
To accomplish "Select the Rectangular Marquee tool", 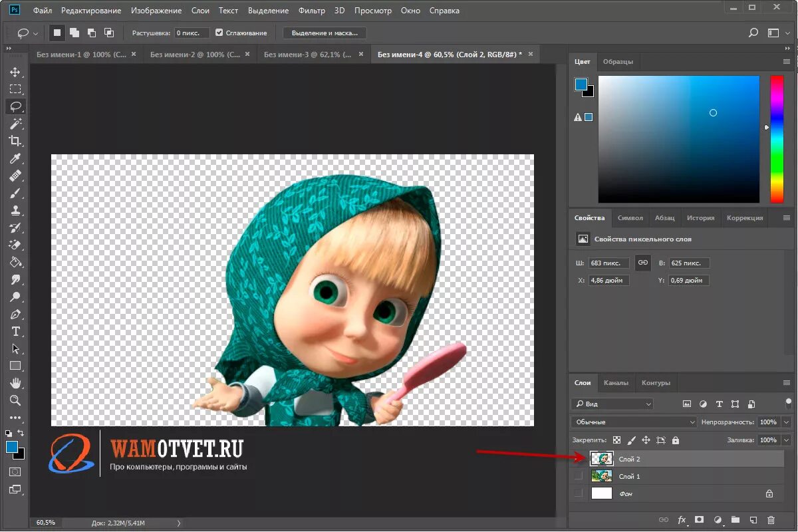I will click(x=15, y=89).
